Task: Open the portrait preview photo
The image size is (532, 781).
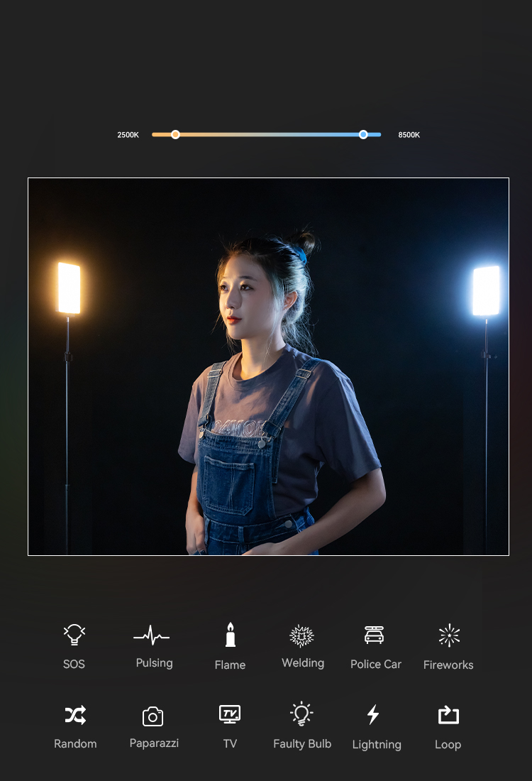Action: pos(268,366)
